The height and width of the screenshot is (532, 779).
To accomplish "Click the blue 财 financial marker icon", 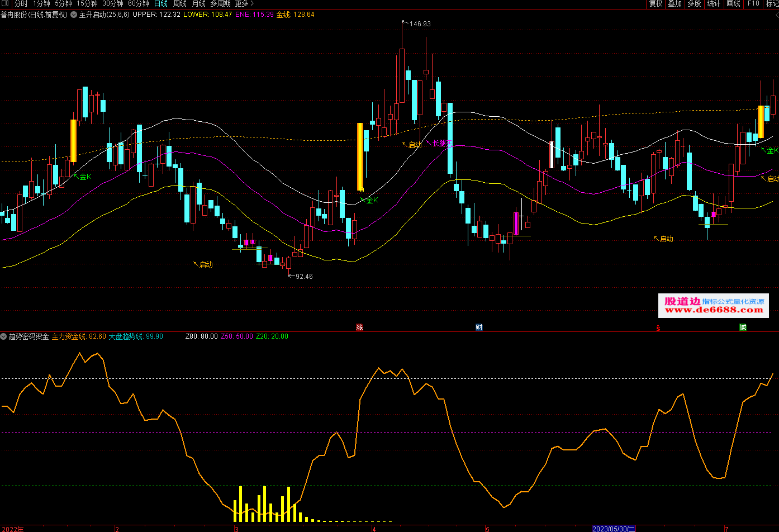I will coord(479,327).
